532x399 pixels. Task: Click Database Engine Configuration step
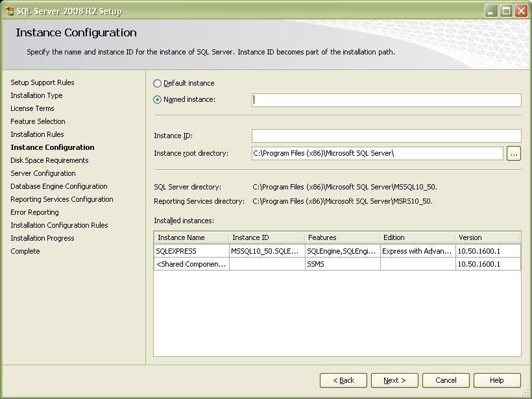click(x=59, y=186)
